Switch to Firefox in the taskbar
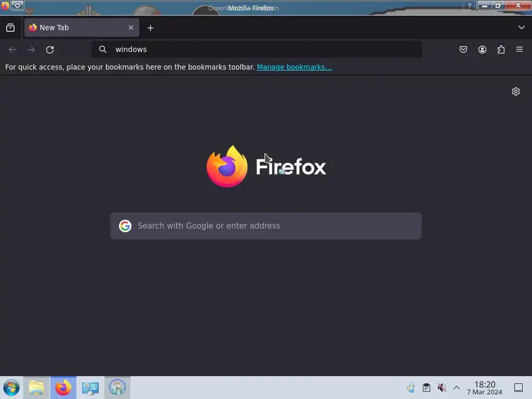The width and height of the screenshot is (532, 399). tap(63, 388)
